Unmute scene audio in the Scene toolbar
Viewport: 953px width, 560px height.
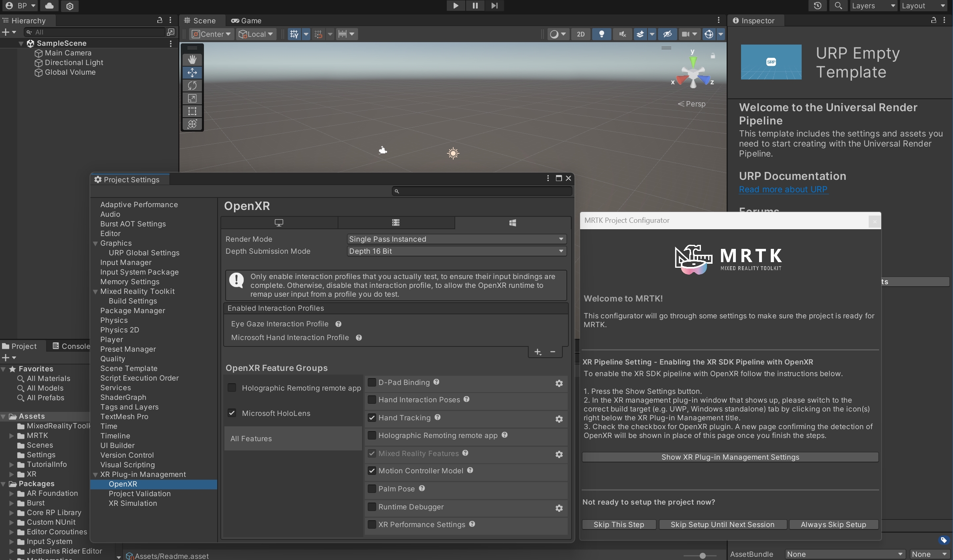pyautogui.click(x=622, y=34)
